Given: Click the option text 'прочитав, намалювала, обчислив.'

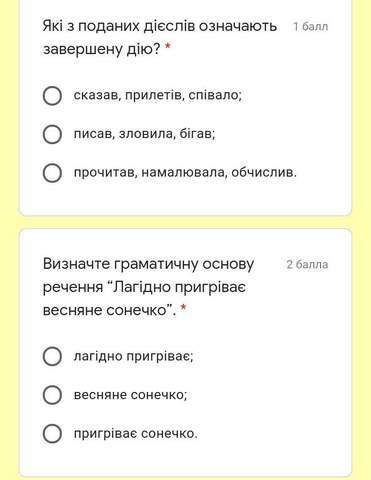Looking at the screenshot, I should pyautogui.click(x=185, y=172).
